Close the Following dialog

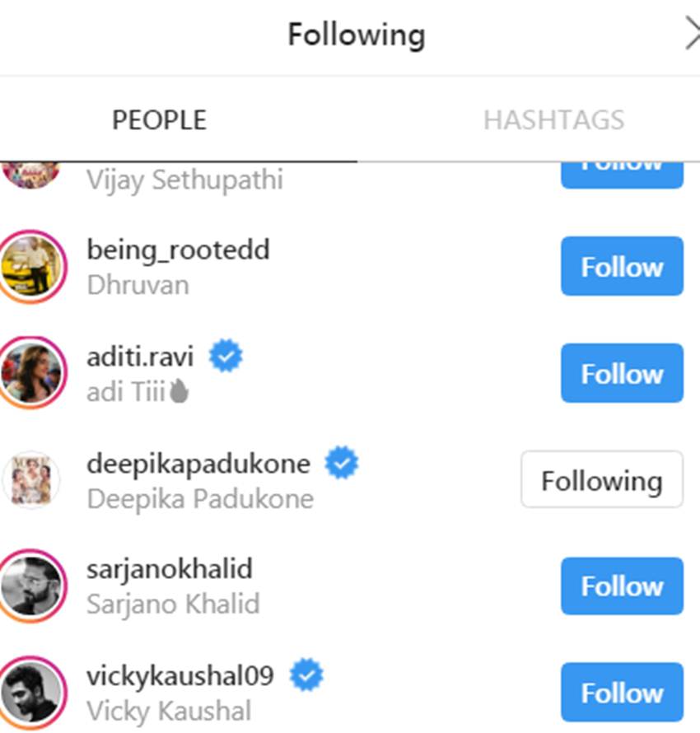693,33
